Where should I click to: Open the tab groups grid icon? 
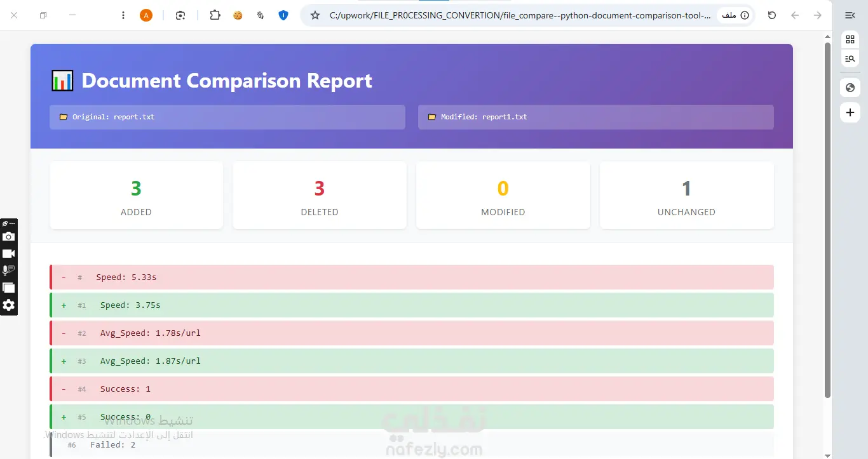click(x=850, y=39)
